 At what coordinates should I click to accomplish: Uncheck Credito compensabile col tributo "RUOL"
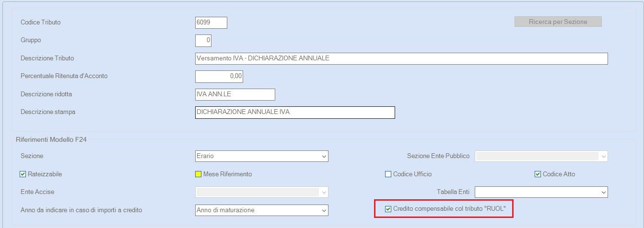[x=388, y=209]
